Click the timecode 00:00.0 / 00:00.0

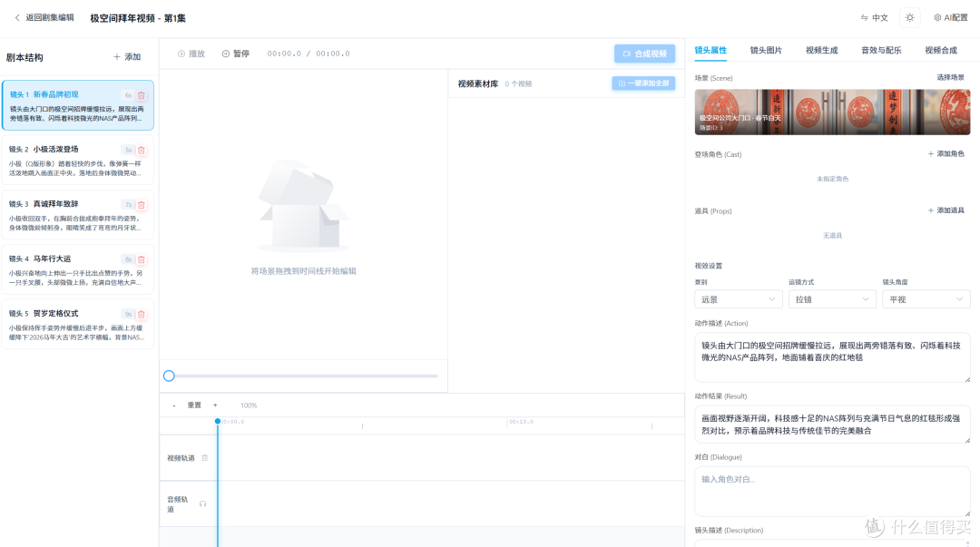click(x=309, y=54)
